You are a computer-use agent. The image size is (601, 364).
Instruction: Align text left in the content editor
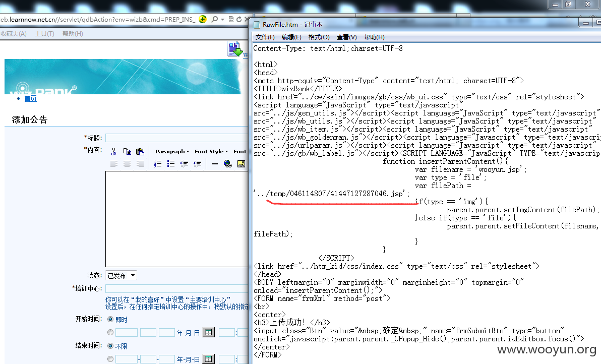coord(114,164)
